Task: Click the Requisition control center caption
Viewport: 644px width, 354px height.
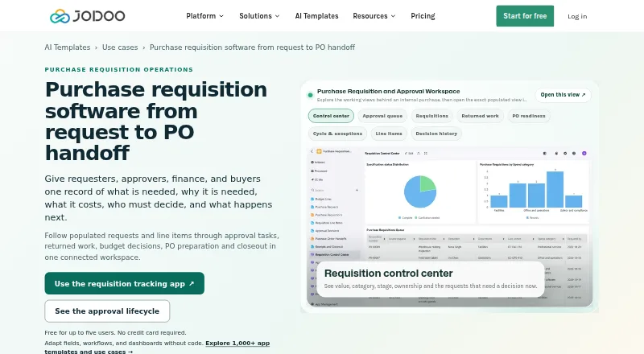Action: (431, 279)
